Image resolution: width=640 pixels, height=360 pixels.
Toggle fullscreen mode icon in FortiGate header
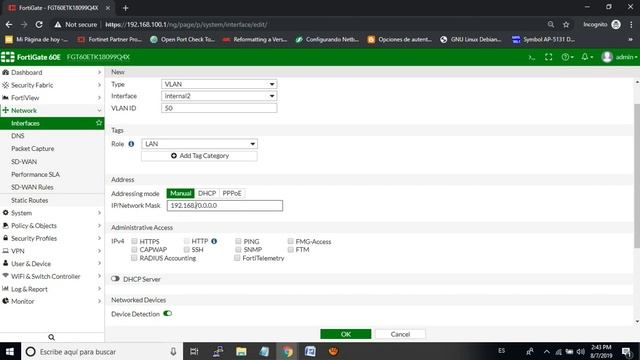click(549, 57)
